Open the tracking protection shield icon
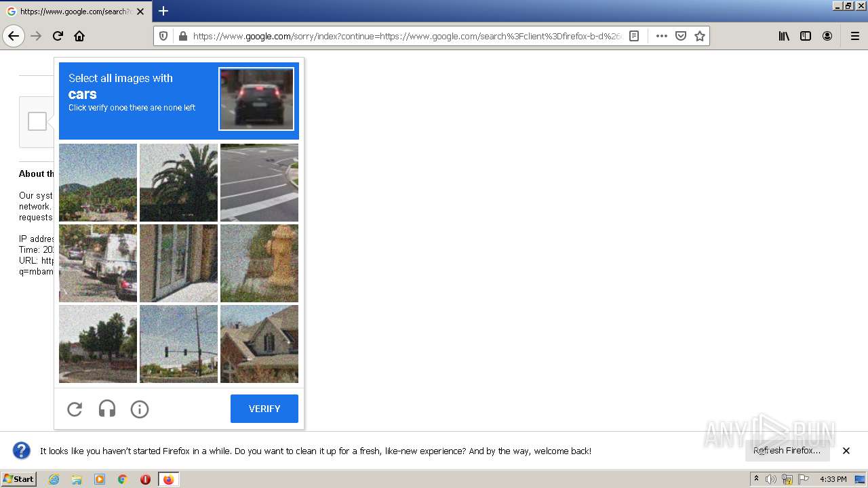The height and width of the screenshot is (488, 868). tap(163, 36)
